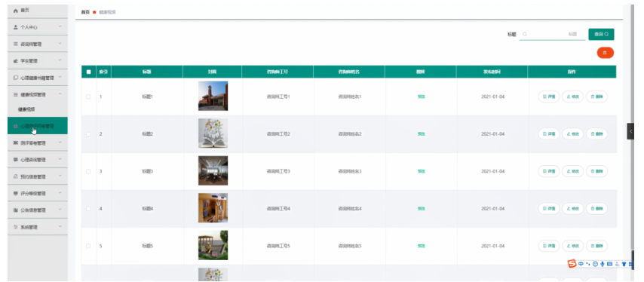The image size is (644, 282).
Task: Click the list icon for 咨询师管理
Action: click(x=16, y=44)
